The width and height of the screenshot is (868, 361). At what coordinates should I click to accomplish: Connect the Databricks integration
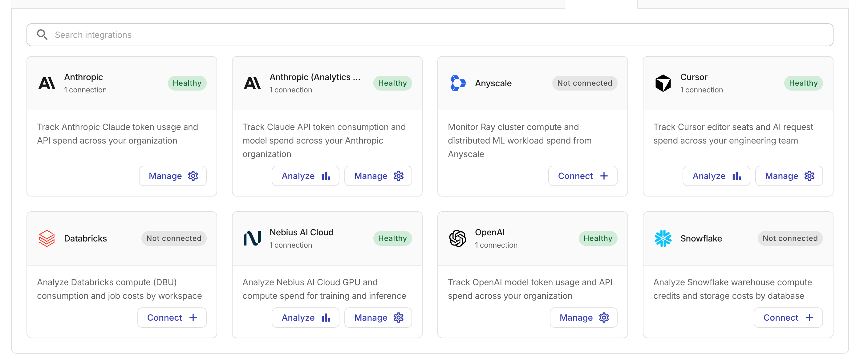tap(172, 317)
